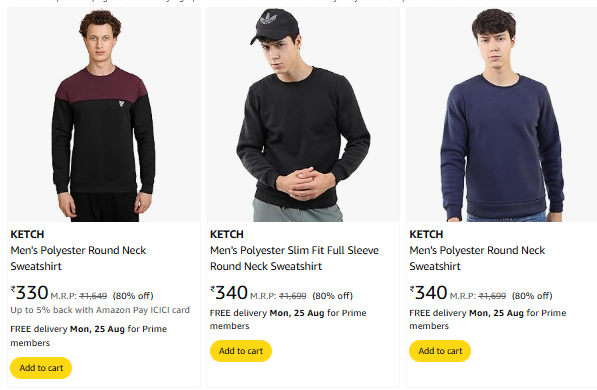Select the first product's FREE delivery Mon, 25 Aug text
This screenshot has height=390, width=597.
pyautogui.click(x=88, y=336)
